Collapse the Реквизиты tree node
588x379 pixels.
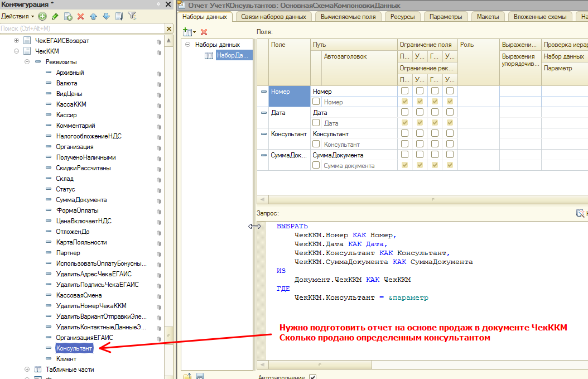point(27,62)
